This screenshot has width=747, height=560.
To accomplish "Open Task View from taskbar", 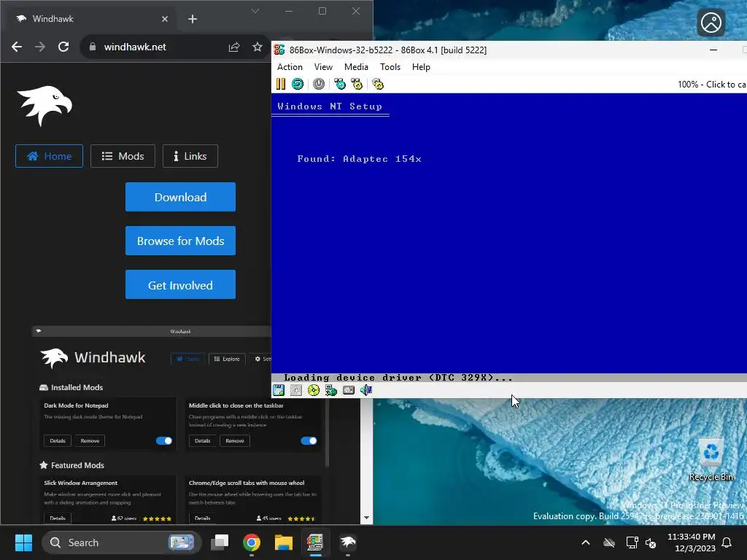I will (220, 542).
